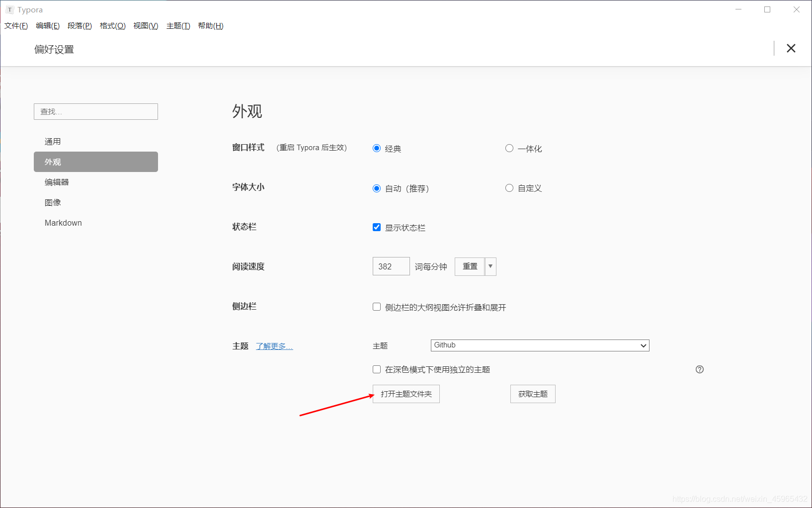Switch to the Markdown settings section
The height and width of the screenshot is (508, 812).
96,223
